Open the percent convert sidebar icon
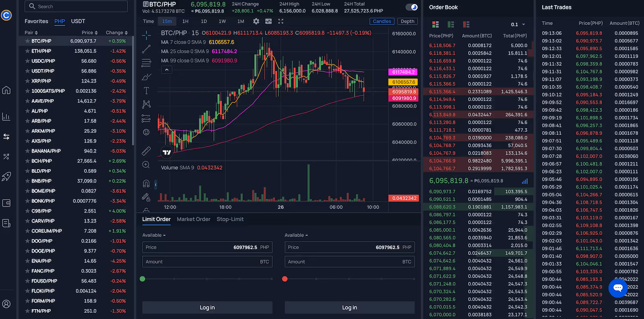The image size is (644, 319). coord(6,157)
